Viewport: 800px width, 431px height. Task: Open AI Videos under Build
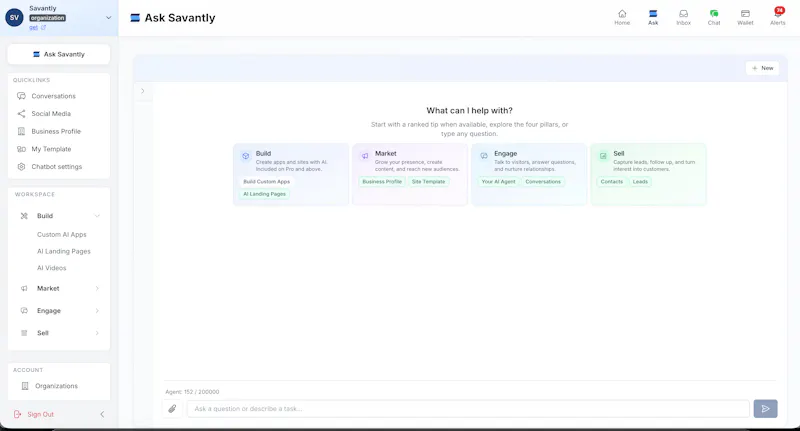point(52,268)
